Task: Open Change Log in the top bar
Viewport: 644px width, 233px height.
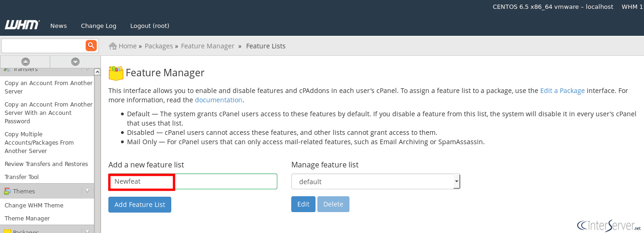Action: tap(99, 26)
